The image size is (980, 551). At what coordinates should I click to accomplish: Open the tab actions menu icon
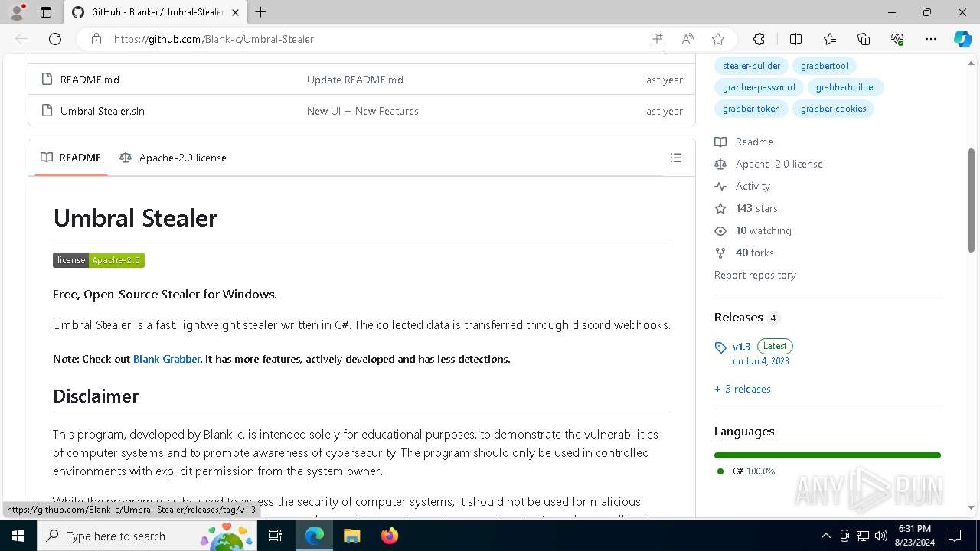tap(46, 12)
